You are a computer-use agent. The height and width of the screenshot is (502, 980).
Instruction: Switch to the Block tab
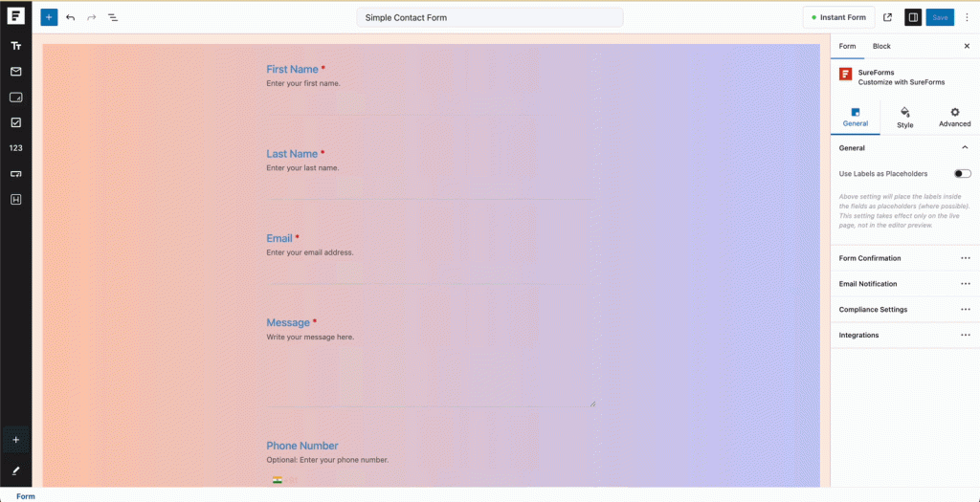(x=881, y=46)
